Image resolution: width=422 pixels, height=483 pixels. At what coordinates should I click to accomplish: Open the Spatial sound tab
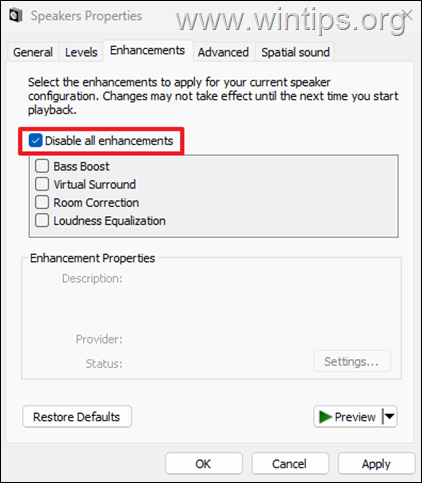tap(295, 52)
